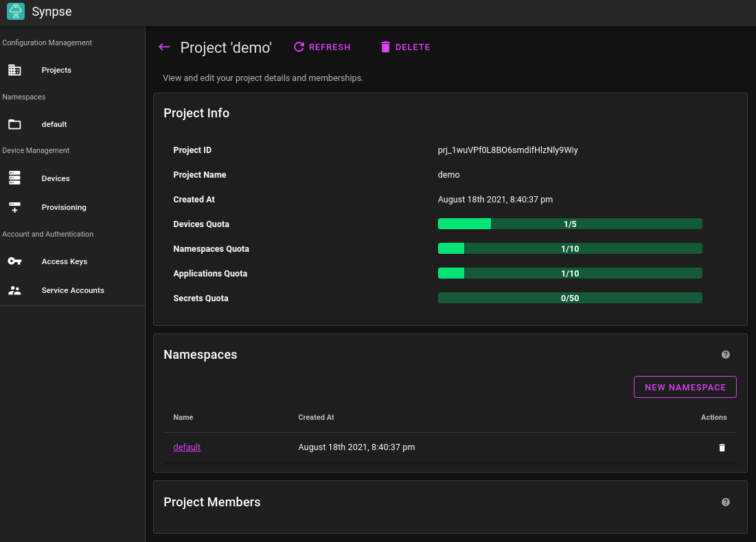
Task: Delete the default namespace via trash icon
Action: [x=722, y=447]
